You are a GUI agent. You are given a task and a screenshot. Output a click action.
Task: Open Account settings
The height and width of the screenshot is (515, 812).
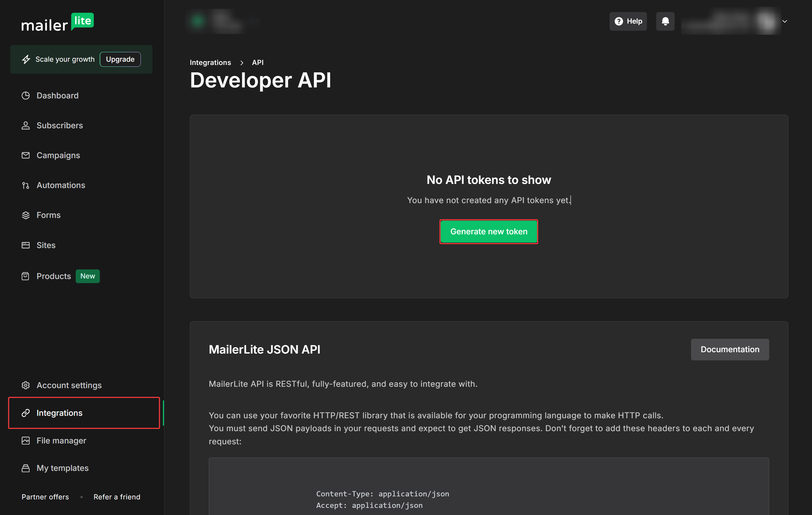point(69,385)
